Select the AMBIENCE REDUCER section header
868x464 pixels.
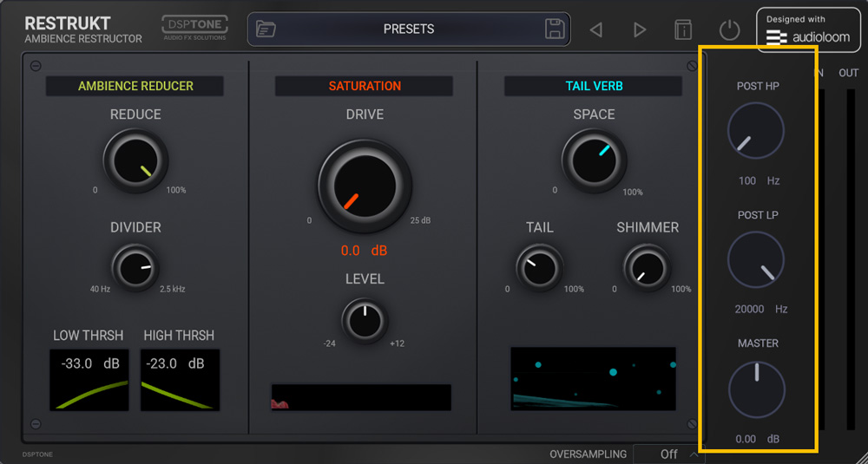tap(135, 86)
